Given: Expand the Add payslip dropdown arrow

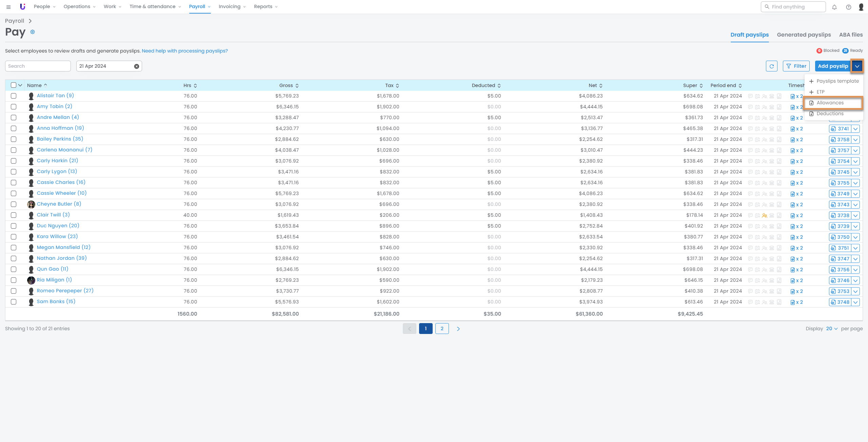Looking at the screenshot, I should click(x=857, y=66).
